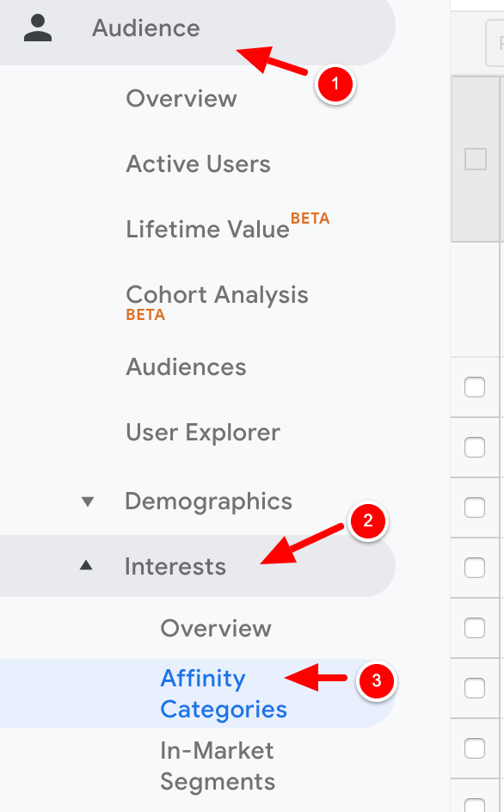Collapse the Interests section
Viewport: 504px width, 812px height.
click(x=175, y=566)
